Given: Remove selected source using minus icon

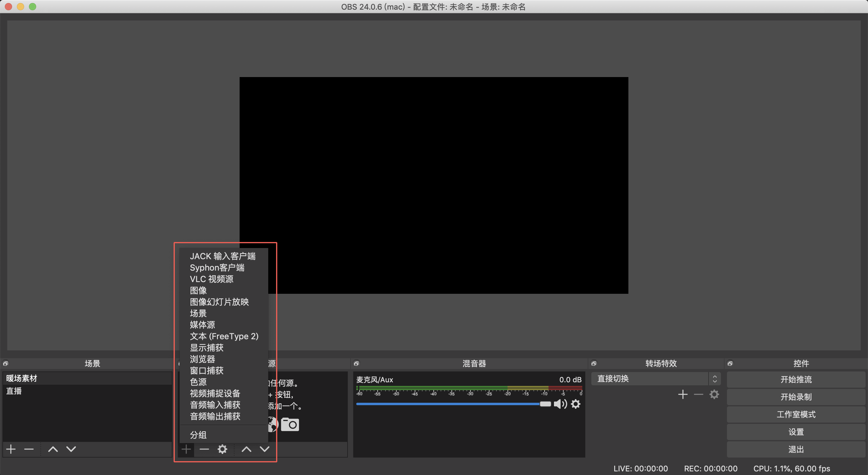Looking at the screenshot, I should 204,449.
